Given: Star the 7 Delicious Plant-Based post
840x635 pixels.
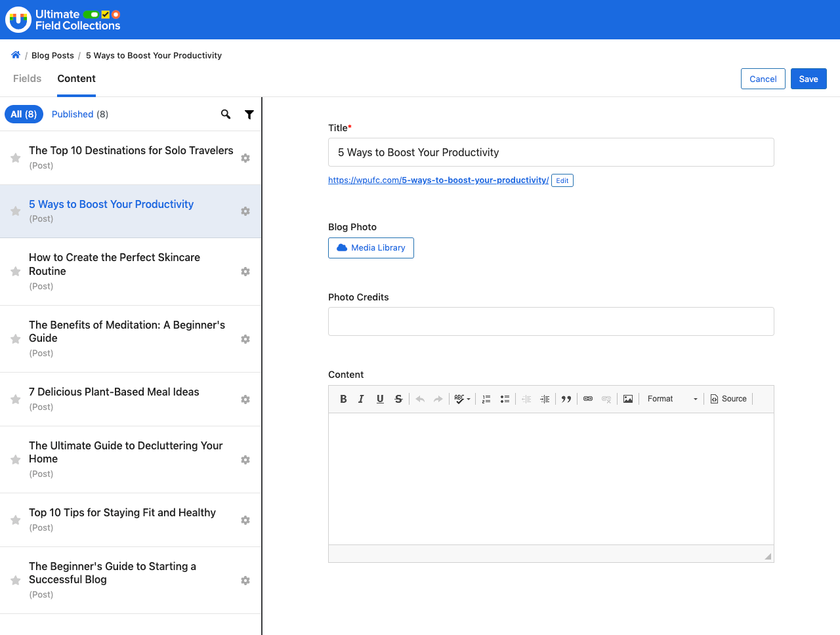Looking at the screenshot, I should (x=16, y=399).
